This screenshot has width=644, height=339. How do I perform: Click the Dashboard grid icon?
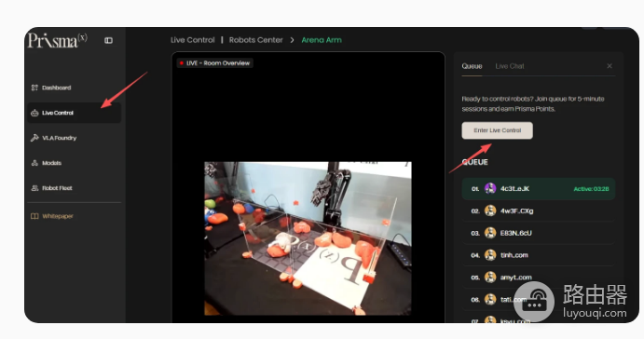34,88
